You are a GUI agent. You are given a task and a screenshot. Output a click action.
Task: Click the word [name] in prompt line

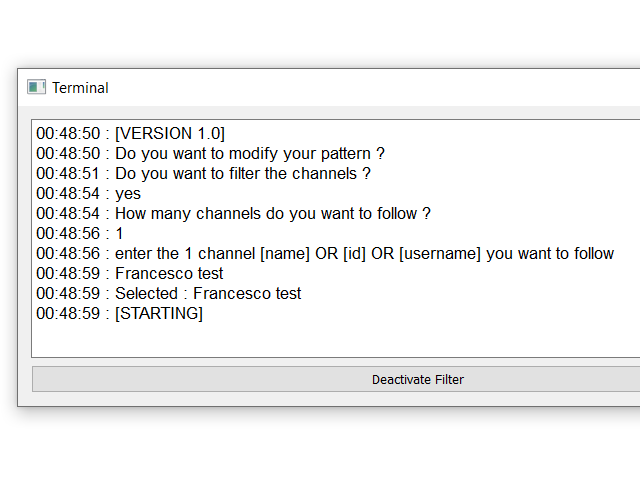[x=285, y=253]
